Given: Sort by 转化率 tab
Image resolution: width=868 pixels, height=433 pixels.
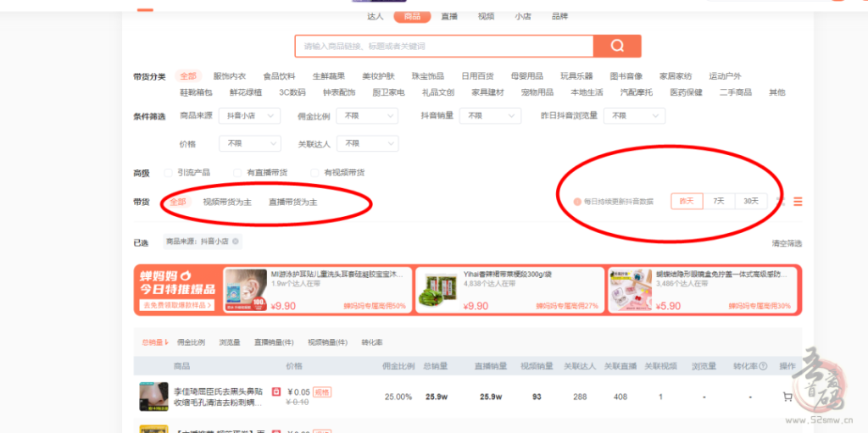Looking at the screenshot, I should pyautogui.click(x=372, y=342).
